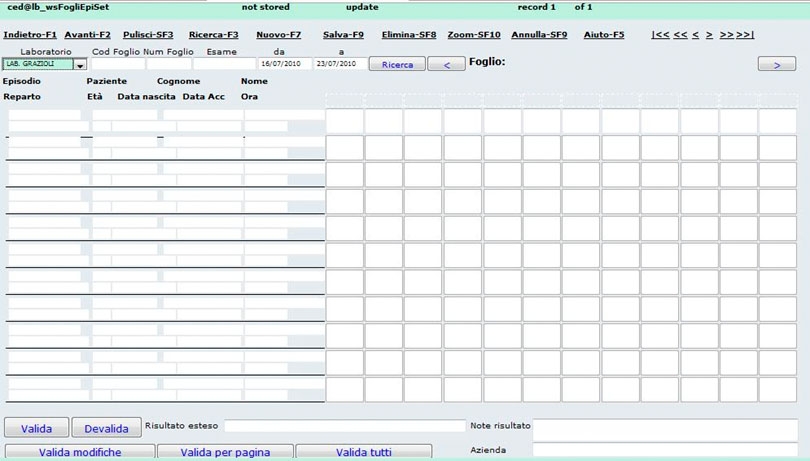Viewport: 810px width, 461px height.
Task: Click Valida tutti button
Action: point(364,451)
